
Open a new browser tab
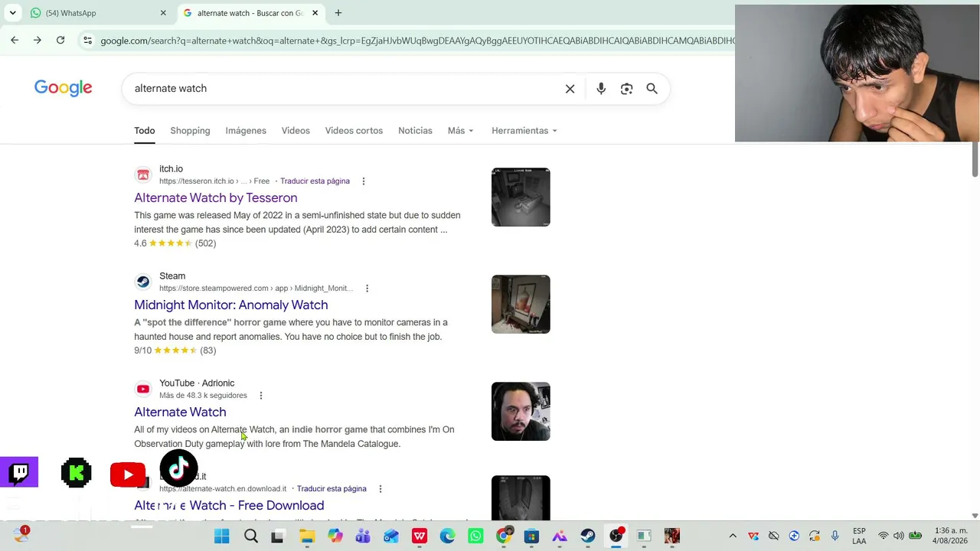(338, 13)
